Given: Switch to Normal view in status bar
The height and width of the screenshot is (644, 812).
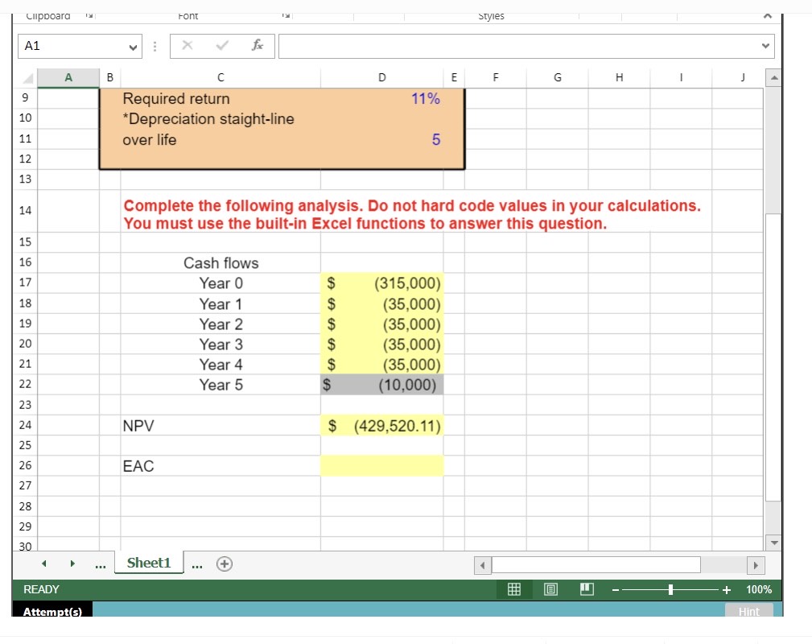Looking at the screenshot, I should [x=513, y=589].
